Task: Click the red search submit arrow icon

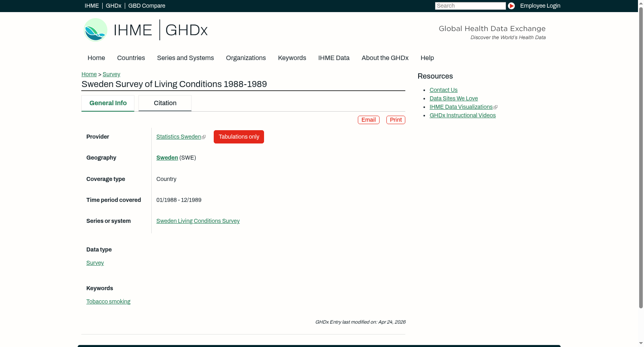Action: pyautogui.click(x=511, y=6)
